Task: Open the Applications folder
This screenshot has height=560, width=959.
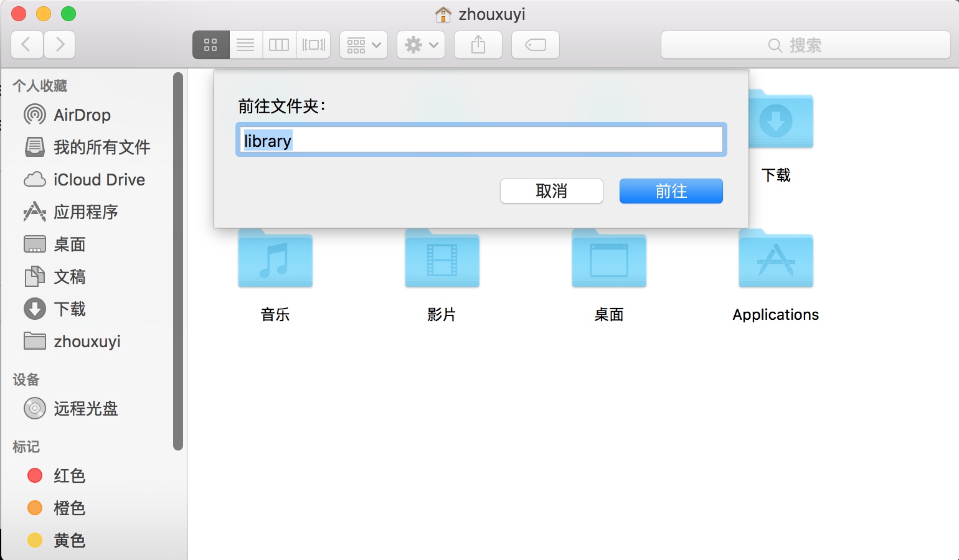Action: pos(775,259)
